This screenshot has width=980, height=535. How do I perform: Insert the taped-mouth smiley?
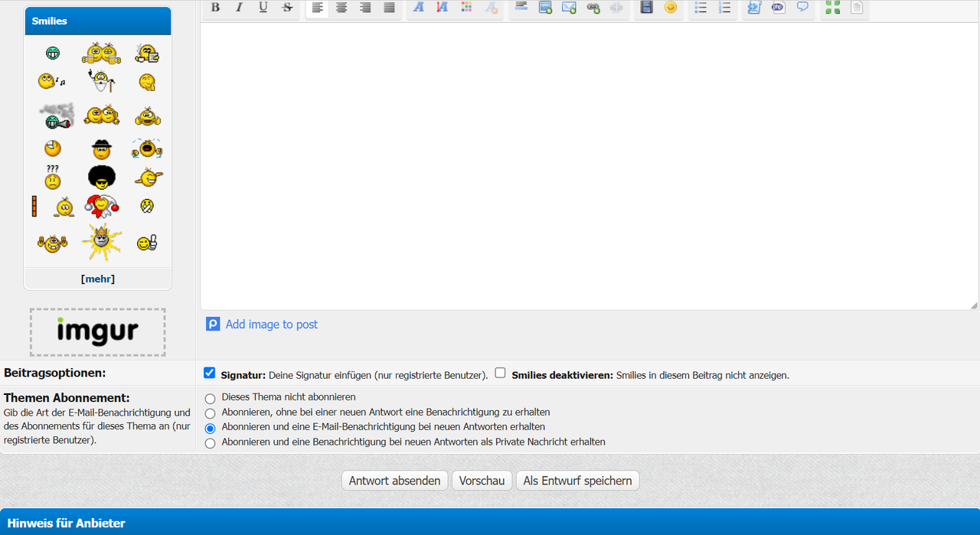point(147,206)
